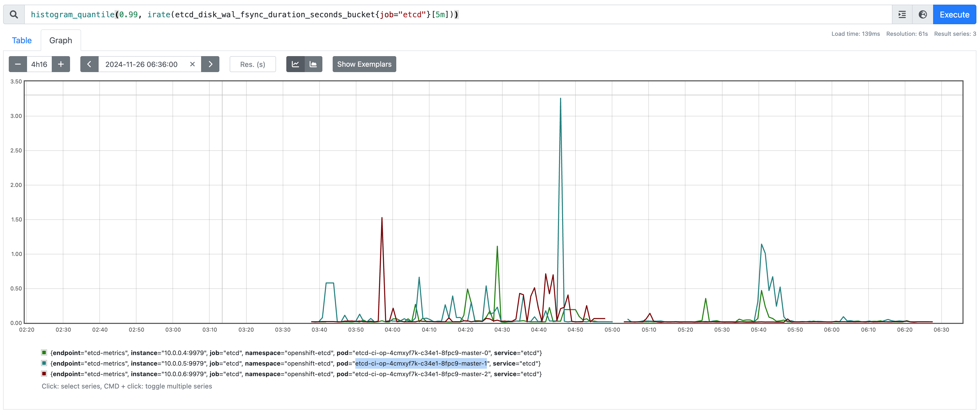Go to previous time window arrow
This screenshot has height=414, width=980.
pos(89,64)
